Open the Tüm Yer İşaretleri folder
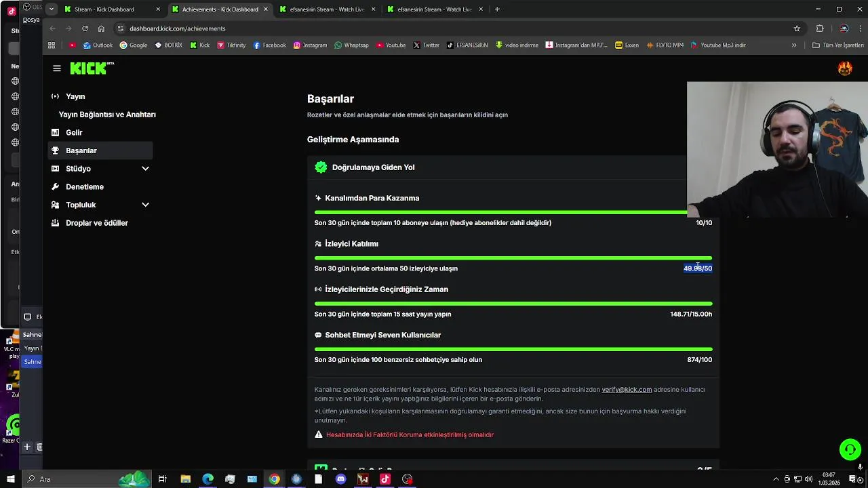868x488 pixels. 838,45
